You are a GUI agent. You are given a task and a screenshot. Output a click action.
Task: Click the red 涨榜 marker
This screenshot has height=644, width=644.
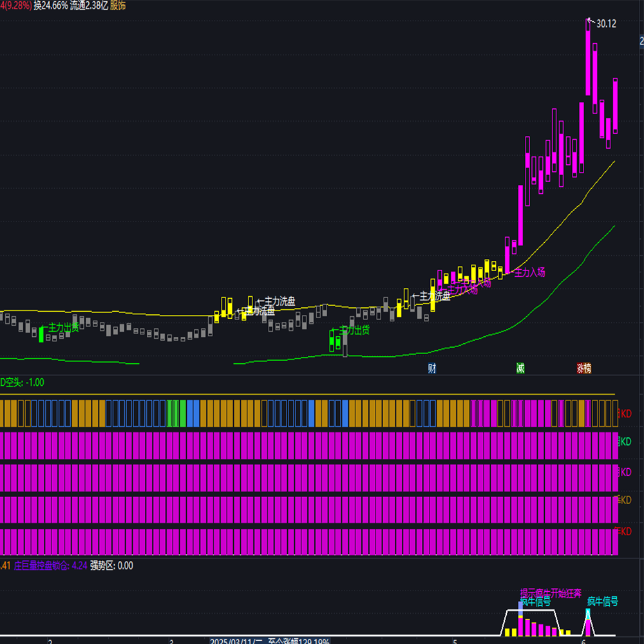pos(583,368)
